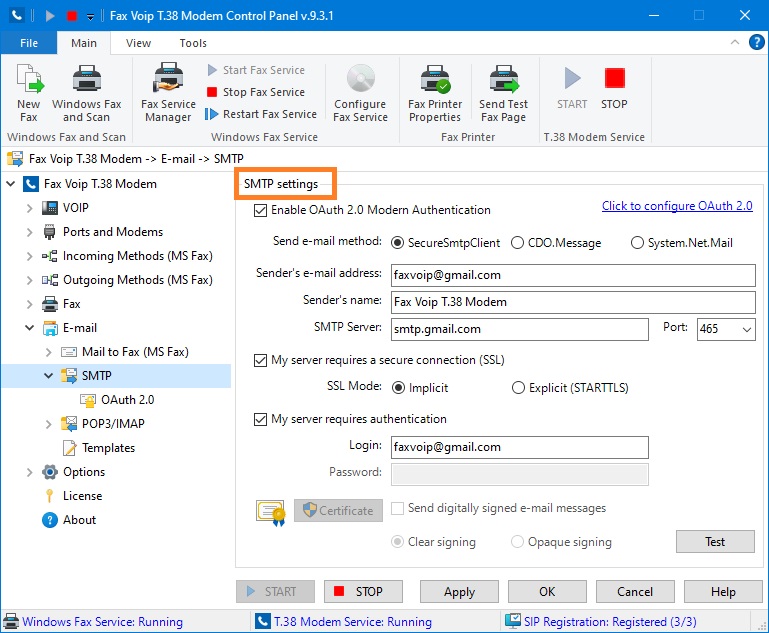This screenshot has width=769, height=633.
Task: Collapse the Fax Voip T.38 Modem root node
Action: 11,184
